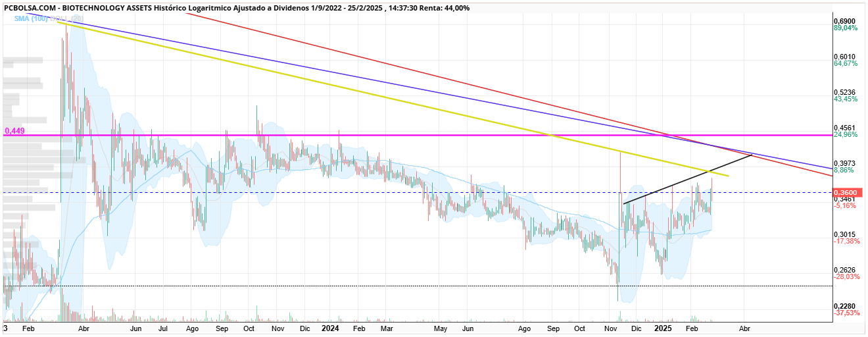Click the -17,38% percentage label
This screenshot has width=868, height=337.
coord(846,242)
